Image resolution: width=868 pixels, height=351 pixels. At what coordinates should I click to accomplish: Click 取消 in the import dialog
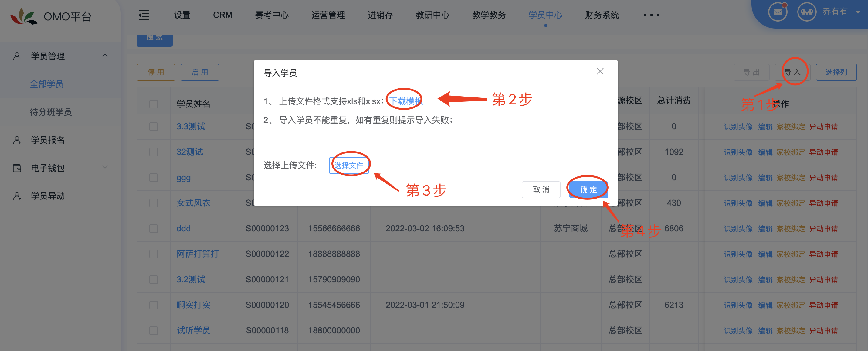click(541, 189)
